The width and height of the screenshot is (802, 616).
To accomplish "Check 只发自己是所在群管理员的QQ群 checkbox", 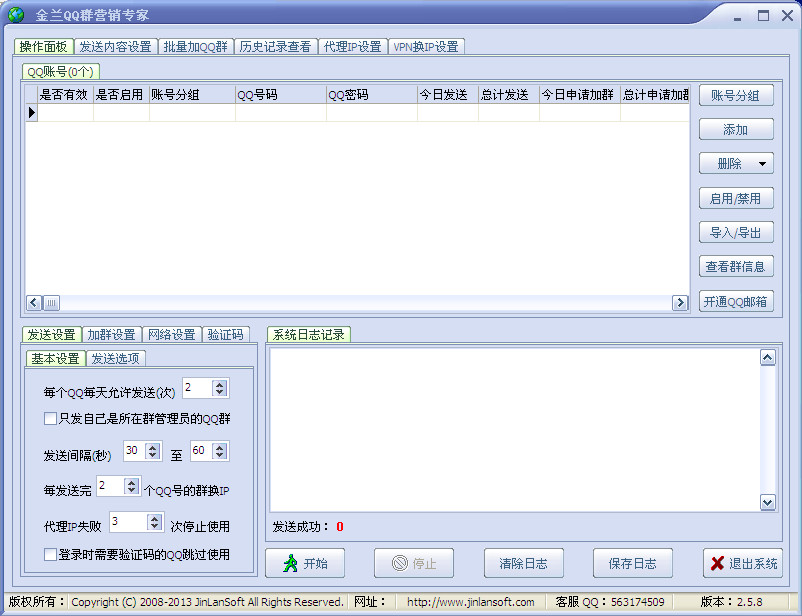I will pos(50,419).
